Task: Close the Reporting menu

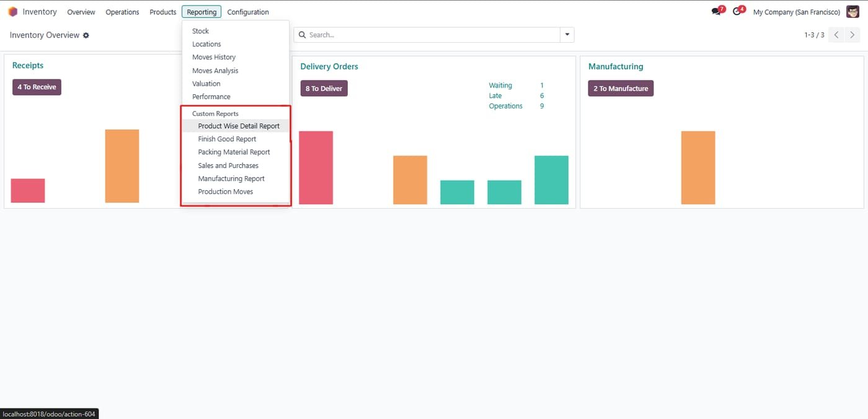Action: coord(201,12)
